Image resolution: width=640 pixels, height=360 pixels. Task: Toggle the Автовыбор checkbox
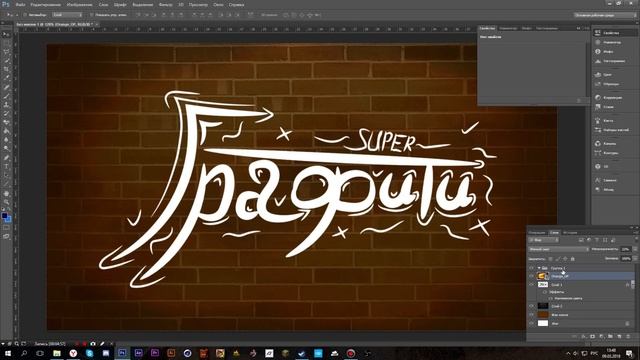(25, 15)
